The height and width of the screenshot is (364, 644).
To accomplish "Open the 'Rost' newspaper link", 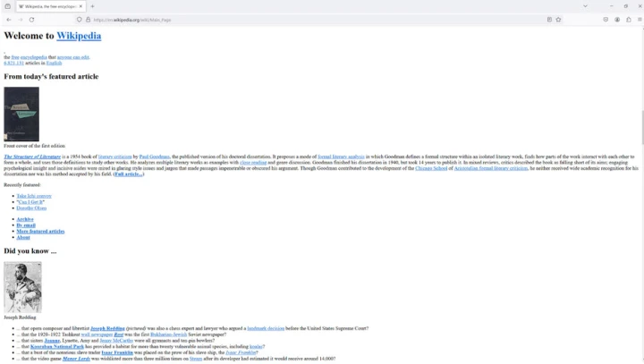I will [x=119, y=334].
